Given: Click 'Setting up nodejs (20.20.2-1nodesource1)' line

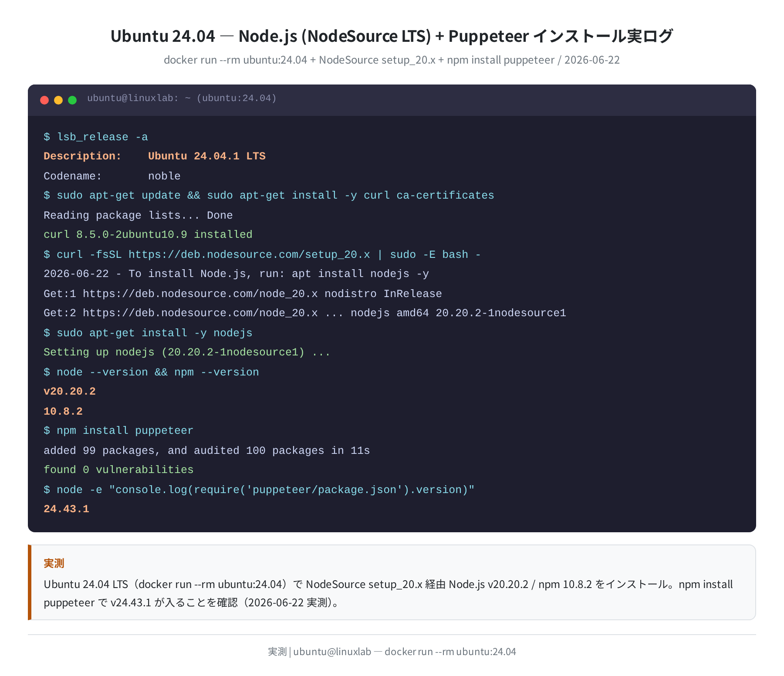Looking at the screenshot, I should (x=187, y=352).
